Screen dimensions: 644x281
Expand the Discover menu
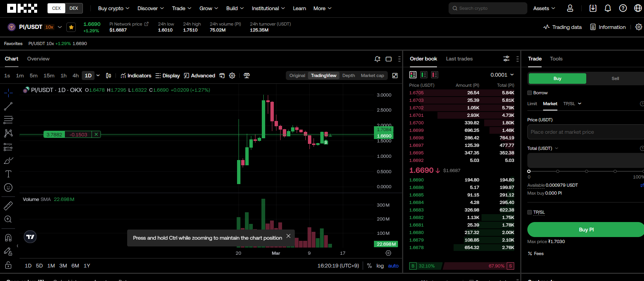[150, 8]
